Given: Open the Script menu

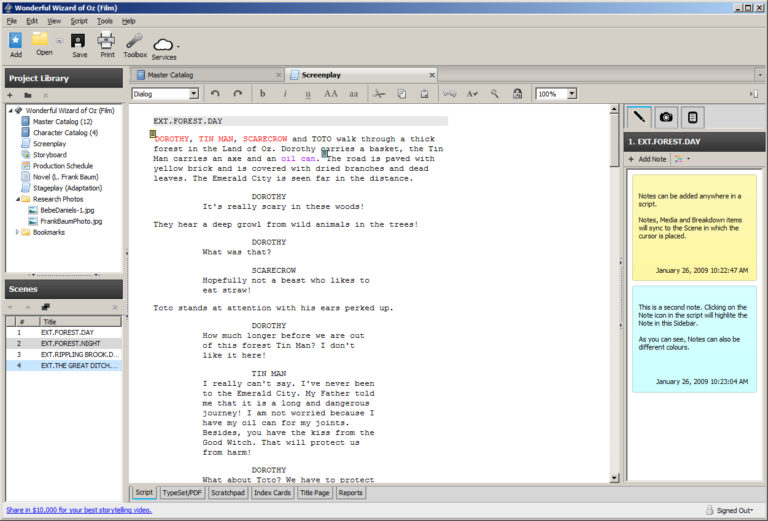Looking at the screenshot, I should (x=78, y=20).
